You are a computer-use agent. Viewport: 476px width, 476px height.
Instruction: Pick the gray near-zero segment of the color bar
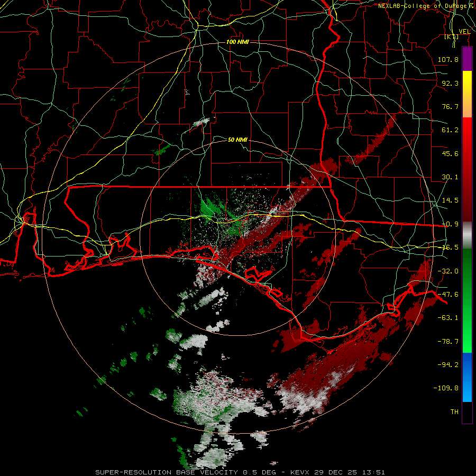pyautogui.click(x=467, y=235)
